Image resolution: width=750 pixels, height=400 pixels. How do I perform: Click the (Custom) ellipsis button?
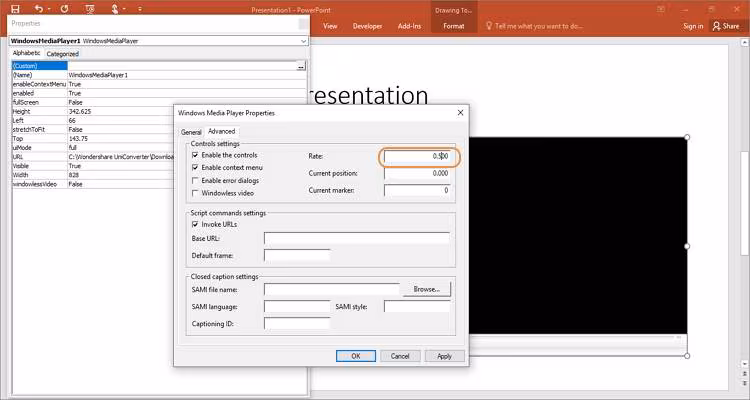[301, 66]
